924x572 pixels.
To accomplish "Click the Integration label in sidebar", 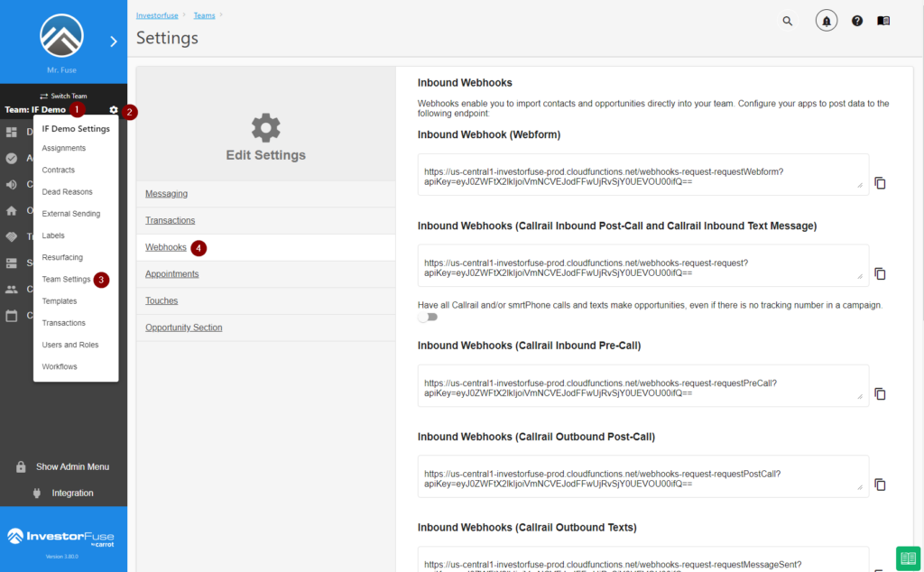I will coord(72,494).
